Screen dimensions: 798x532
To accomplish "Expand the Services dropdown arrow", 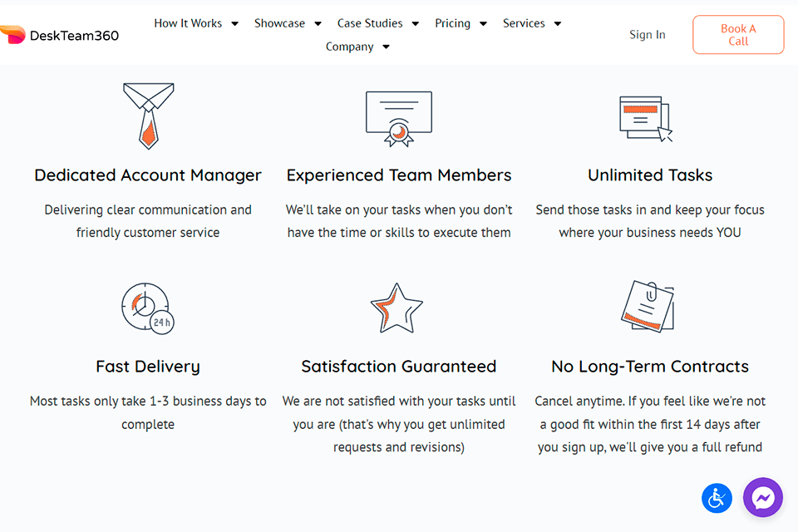I will (x=557, y=23).
